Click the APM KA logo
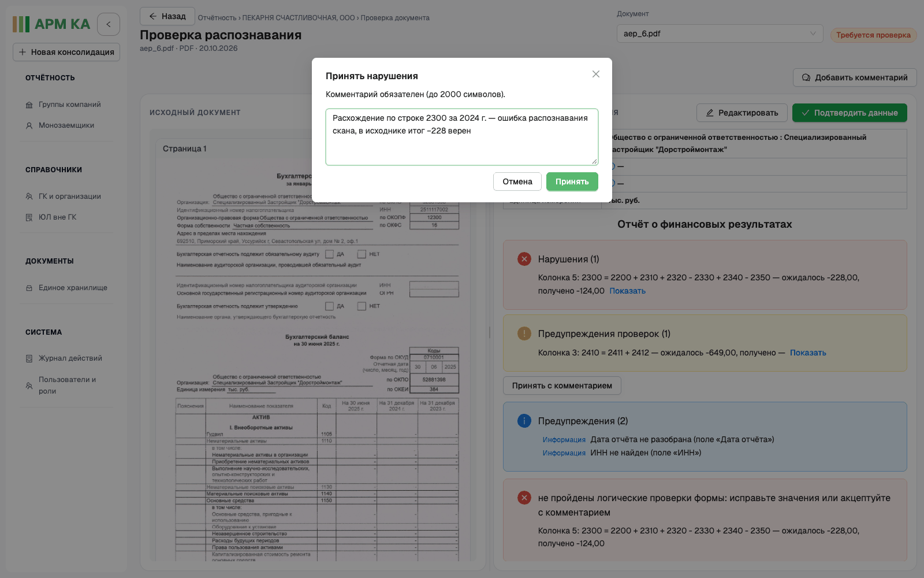This screenshot has height=578, width=924. click(52, 24)
